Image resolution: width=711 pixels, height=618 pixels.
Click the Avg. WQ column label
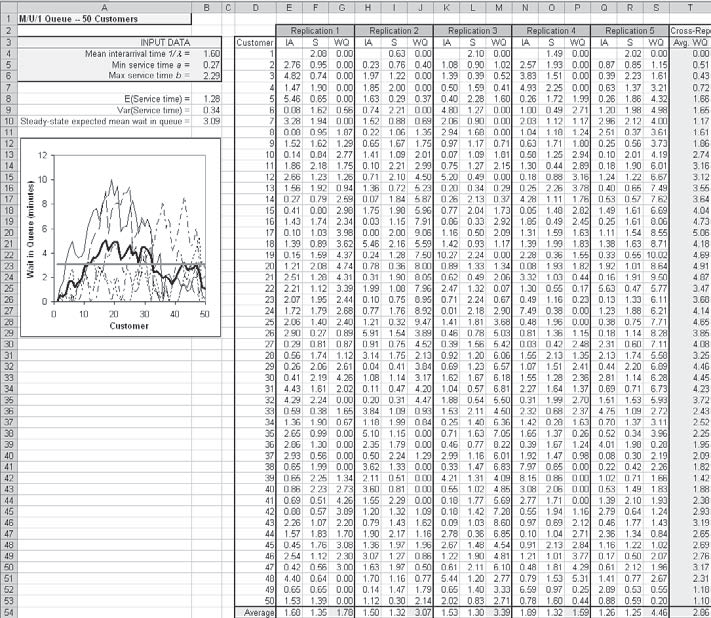click(x=690, y=42)
